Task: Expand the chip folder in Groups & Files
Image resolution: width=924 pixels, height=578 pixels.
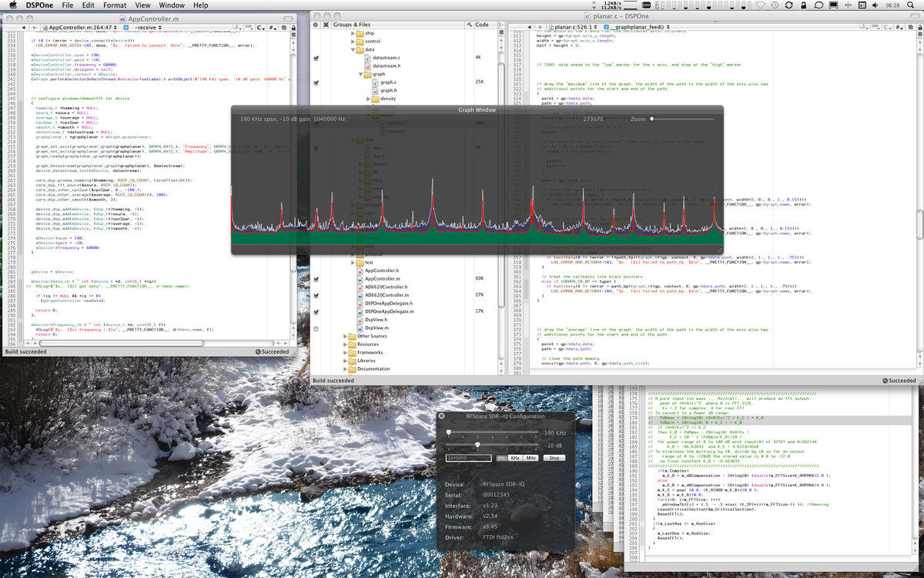Action: point(352,33)
